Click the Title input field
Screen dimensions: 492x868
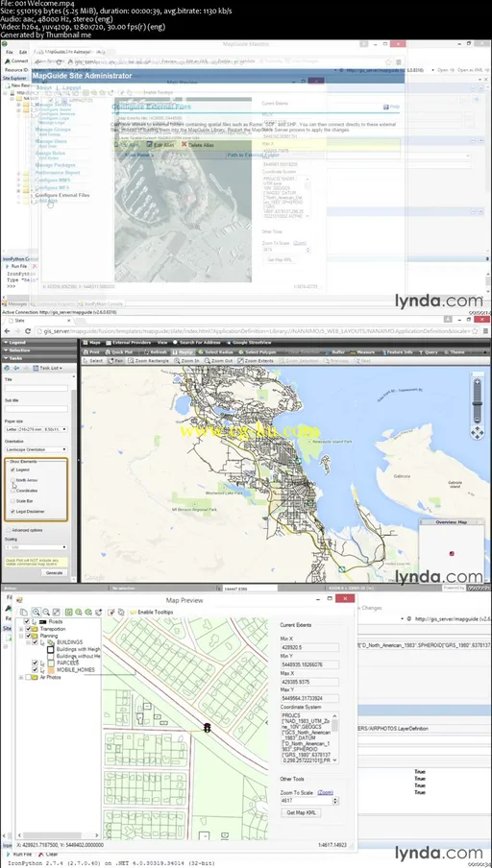(x=36, y=388)
